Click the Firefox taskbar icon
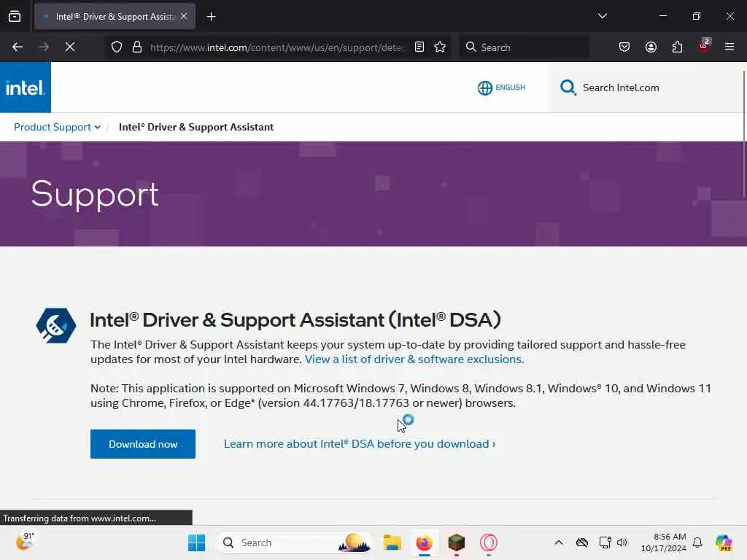 (424, 542)
